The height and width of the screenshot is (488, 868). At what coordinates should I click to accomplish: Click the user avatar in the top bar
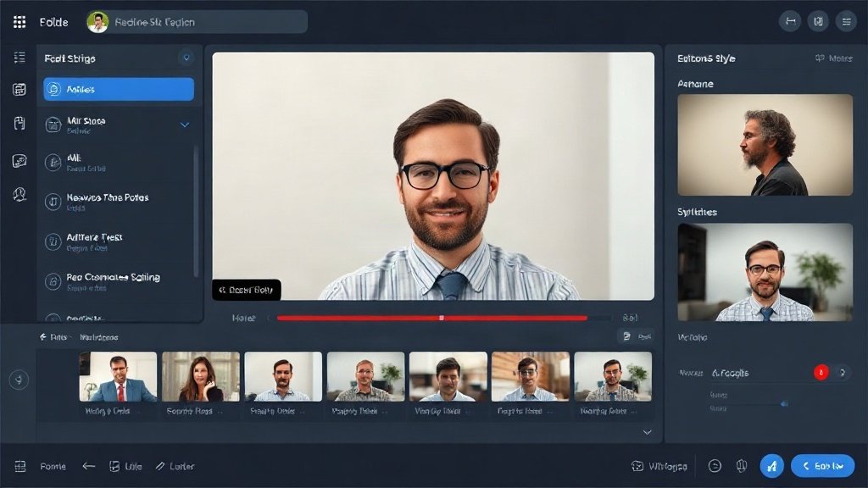tap(97, 22)
